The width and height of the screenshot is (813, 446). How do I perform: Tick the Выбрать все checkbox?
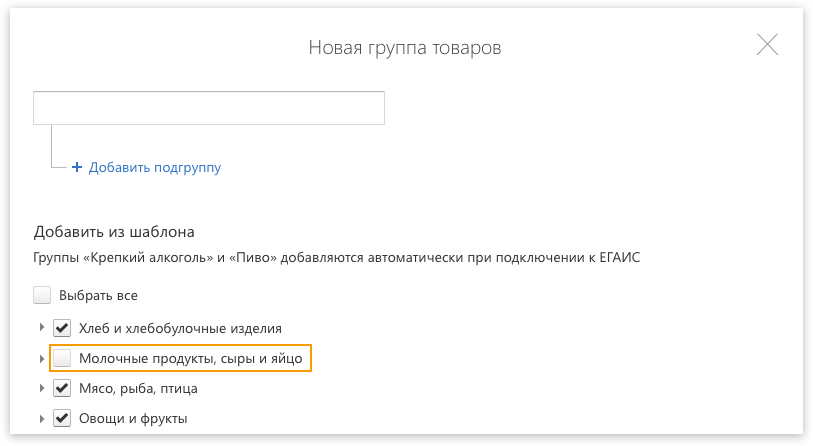tap(42, 295)
